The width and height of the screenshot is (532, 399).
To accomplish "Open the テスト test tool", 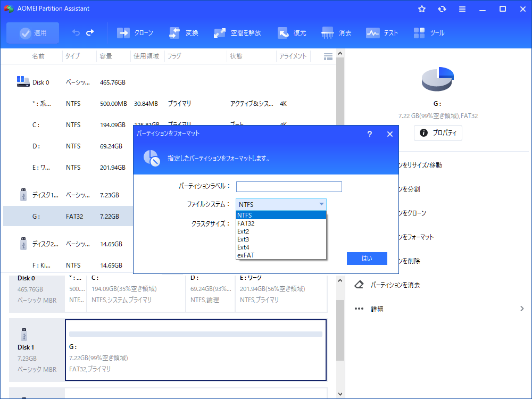I will (381, 33).
